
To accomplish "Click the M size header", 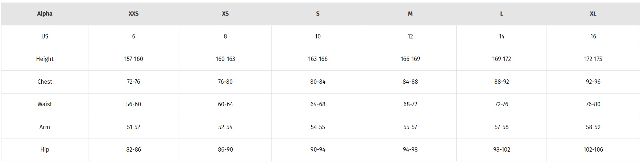I will (410, 14).
